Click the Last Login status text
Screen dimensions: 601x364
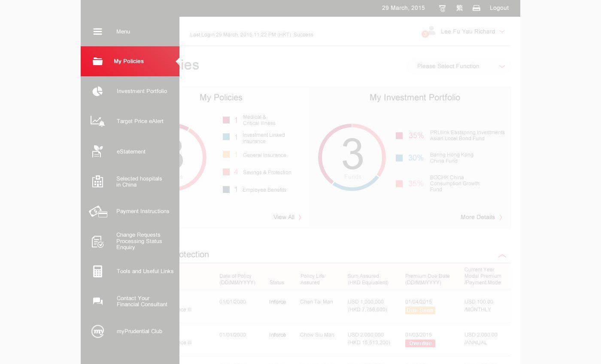252,35
